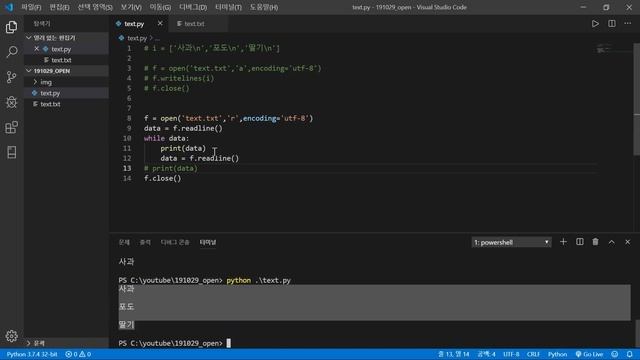This screenshot has width=640, height=360.
Task: Click the f.close() line 14
Action: point(162,178)
